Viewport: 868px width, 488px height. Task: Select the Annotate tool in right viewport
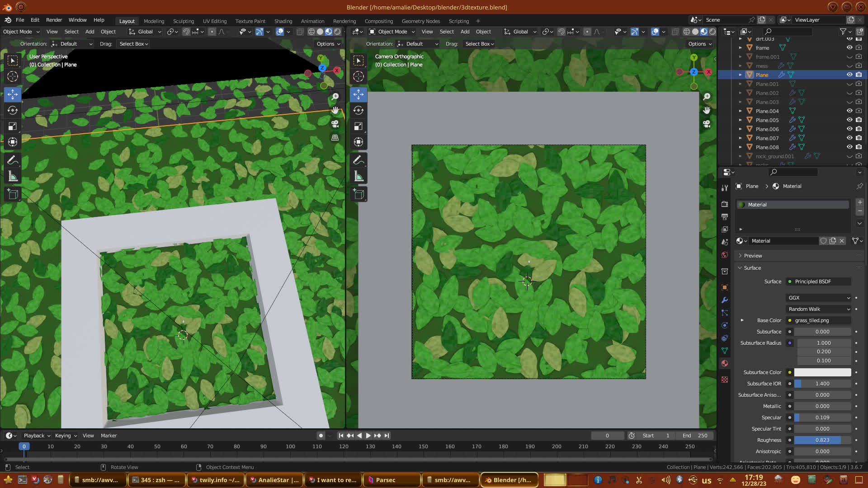358,160
